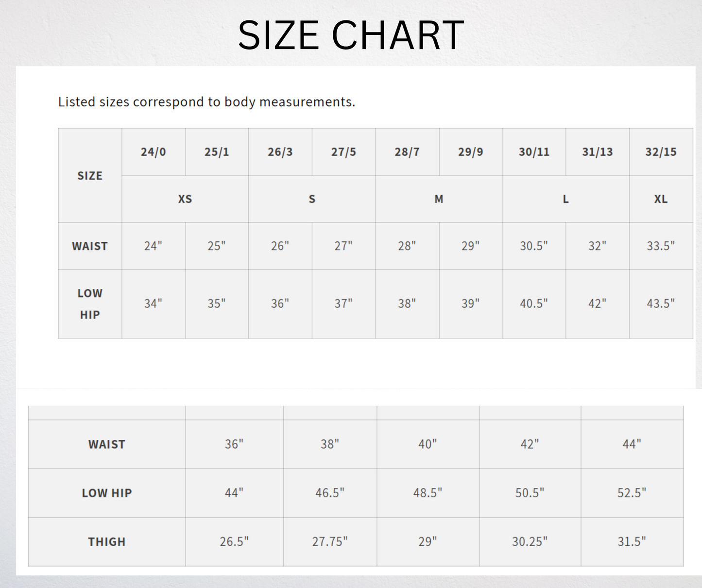Image resolution: width=702 pixels, height=588 pixels.
Task: Click the XS size group cell
Action: pyautogui.click(x=185, y=199)
